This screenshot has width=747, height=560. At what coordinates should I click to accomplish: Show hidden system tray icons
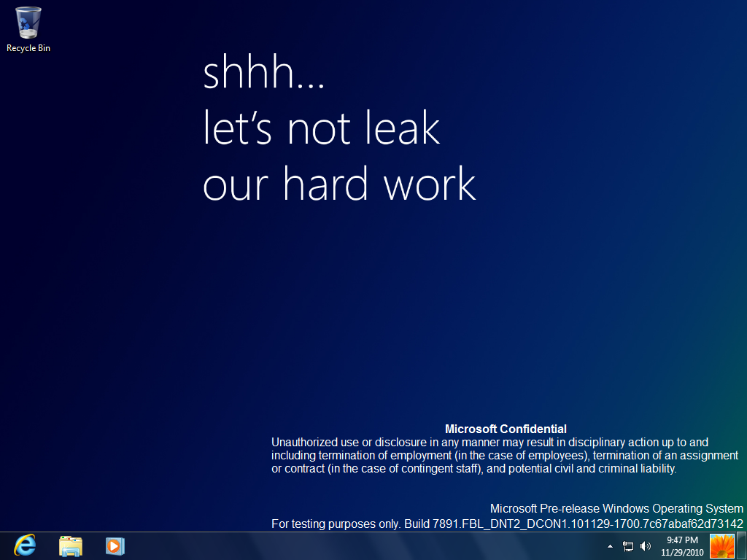tap(610, 546)
